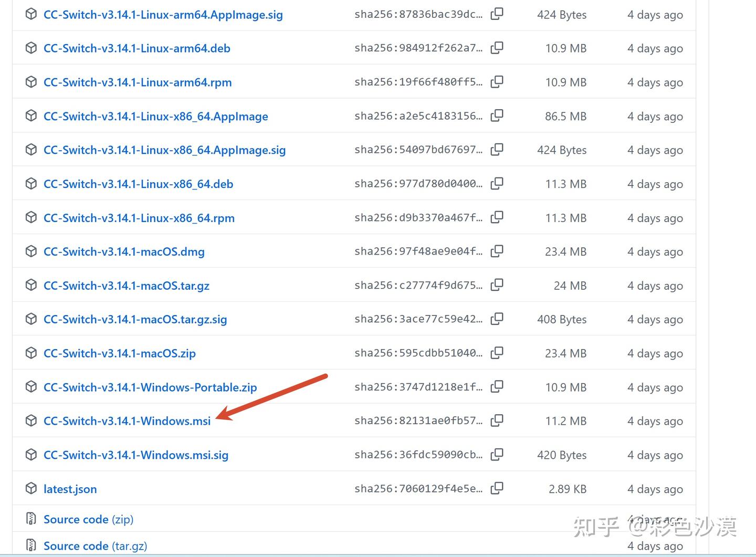
Task: Copy sha256 hash for macOS.tar.gz
Action: (x=497, y=285)
